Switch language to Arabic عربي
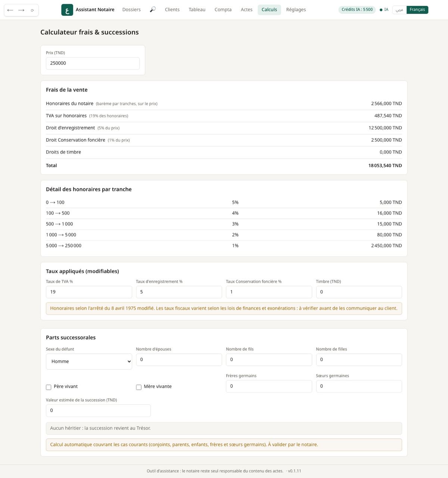This screenshot has width=448, height=478. 399,10
